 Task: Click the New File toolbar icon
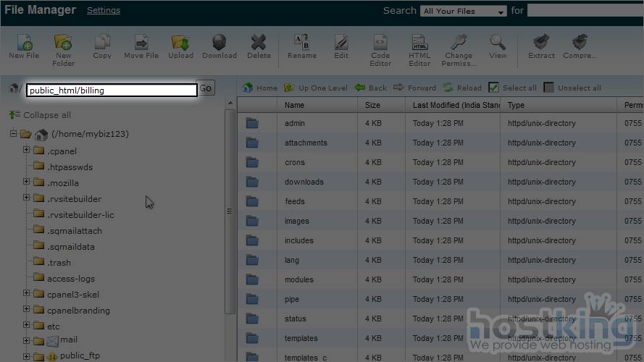pos(24,43)
